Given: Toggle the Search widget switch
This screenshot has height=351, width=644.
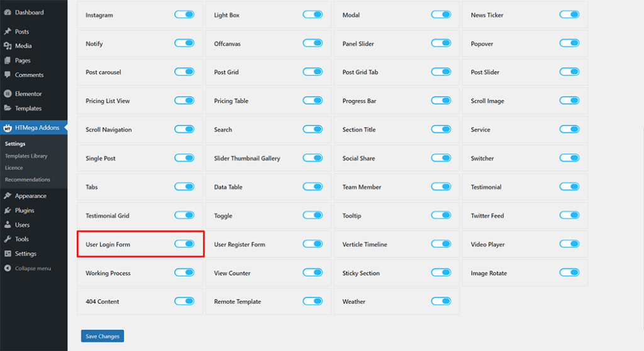Looking at the screenshot, I should tap(313, 129).
